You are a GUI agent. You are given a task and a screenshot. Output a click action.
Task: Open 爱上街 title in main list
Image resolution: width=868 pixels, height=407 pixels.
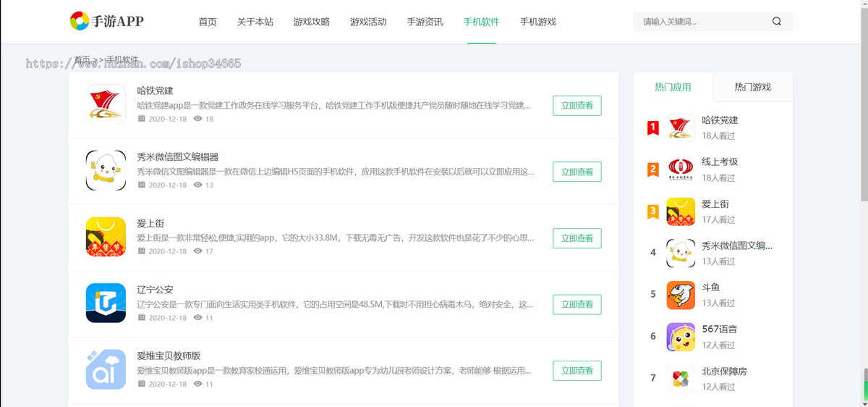(150, 223)
